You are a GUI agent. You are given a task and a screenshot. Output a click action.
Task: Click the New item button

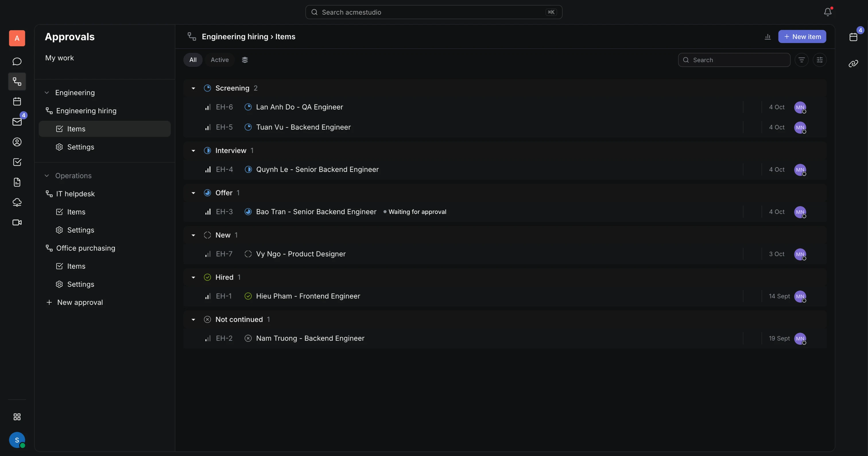pos(802,37)
